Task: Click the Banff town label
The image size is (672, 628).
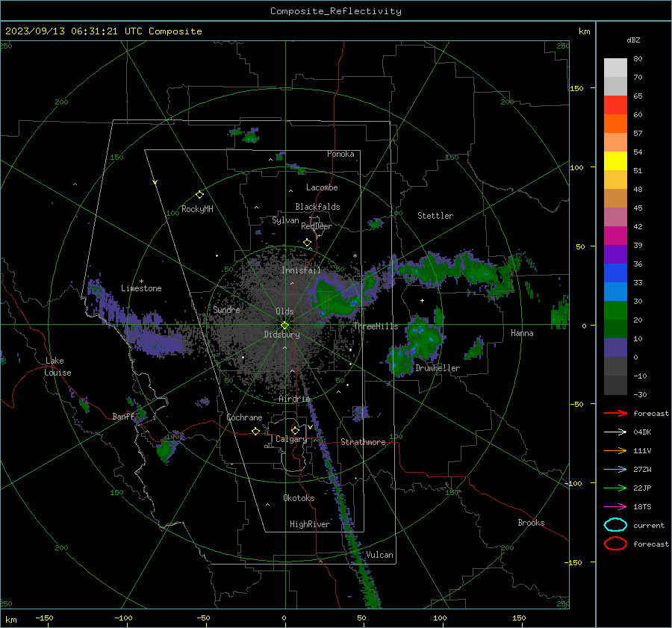Action: coord(123,416)
